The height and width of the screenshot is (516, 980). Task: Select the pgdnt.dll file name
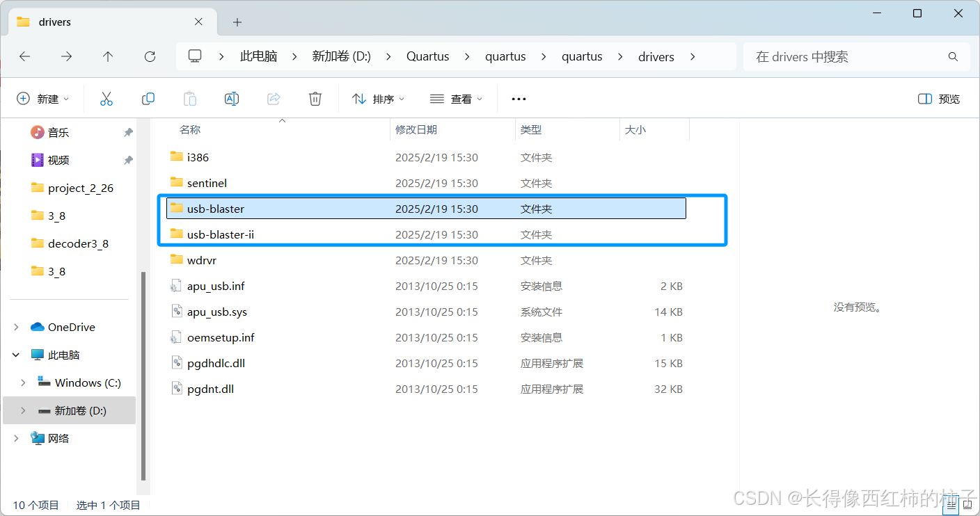click(210, 389)
